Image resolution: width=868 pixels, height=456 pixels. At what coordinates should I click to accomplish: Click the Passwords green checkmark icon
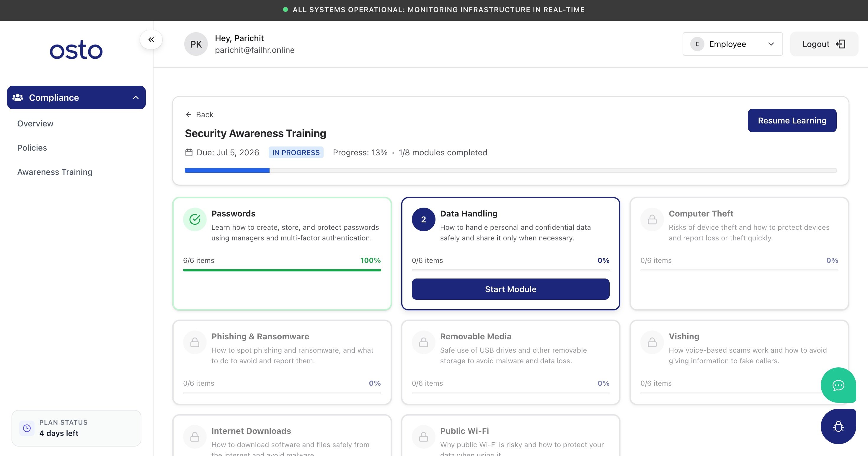click(x=195, y=219)
